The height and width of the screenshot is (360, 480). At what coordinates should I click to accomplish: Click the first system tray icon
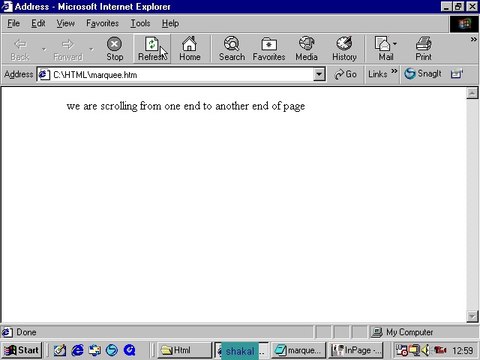tap(401, 350)
